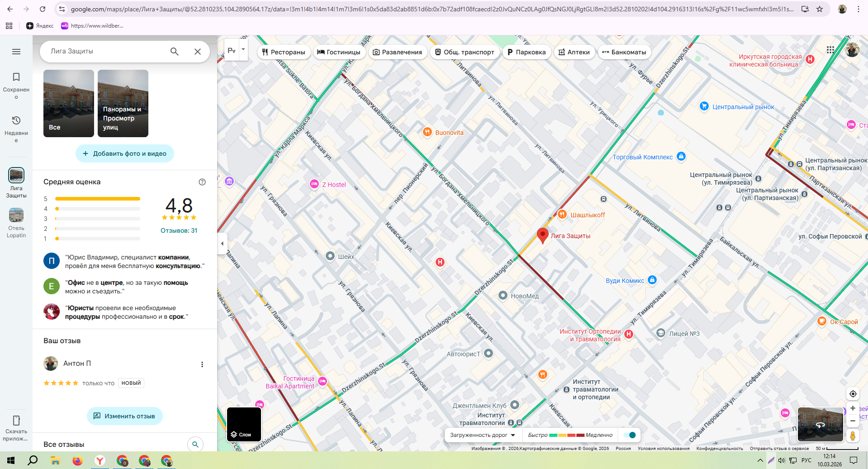
Task: Open the Слои layers button
Action: coord(244,424)
